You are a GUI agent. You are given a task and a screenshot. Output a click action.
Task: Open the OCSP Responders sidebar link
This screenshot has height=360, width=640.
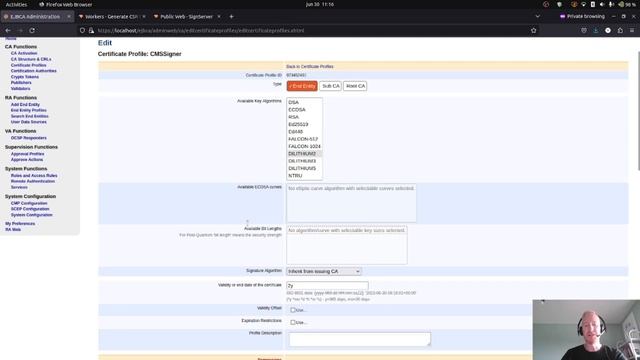coord(29,138)
